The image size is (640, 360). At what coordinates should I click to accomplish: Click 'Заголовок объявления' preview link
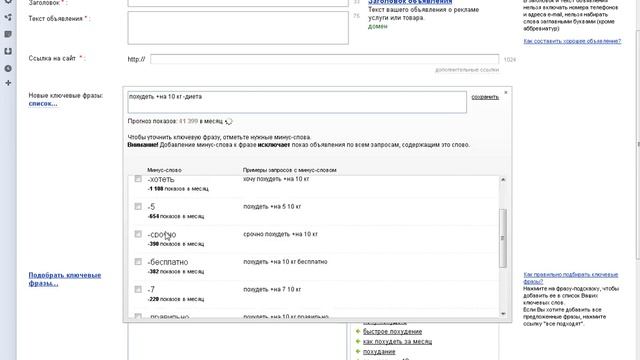pos(410,2)
